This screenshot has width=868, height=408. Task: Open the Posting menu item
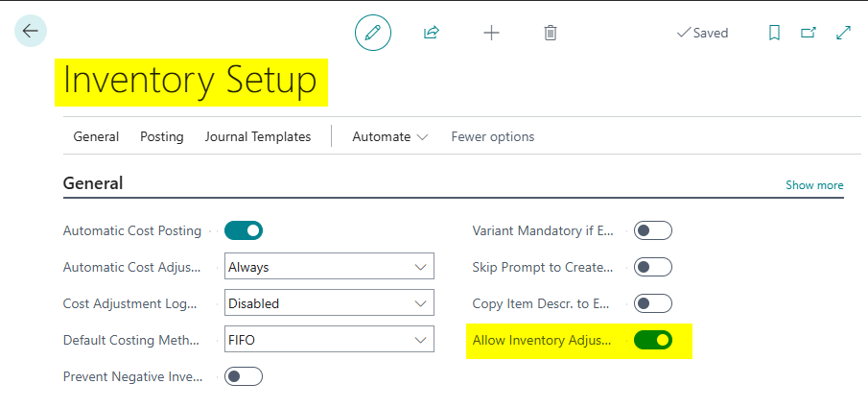pos(161,136)
